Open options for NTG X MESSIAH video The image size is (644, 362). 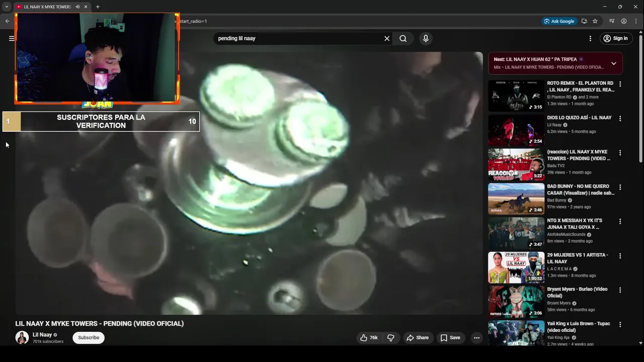[x=620, y=221]
